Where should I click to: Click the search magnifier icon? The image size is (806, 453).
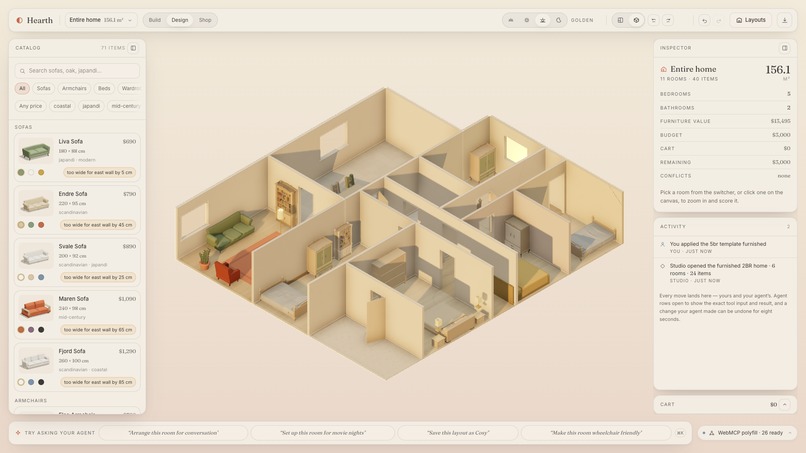22,71
